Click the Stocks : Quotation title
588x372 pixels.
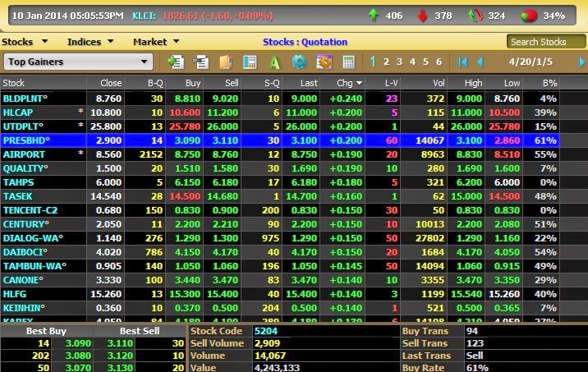[305, 42]
